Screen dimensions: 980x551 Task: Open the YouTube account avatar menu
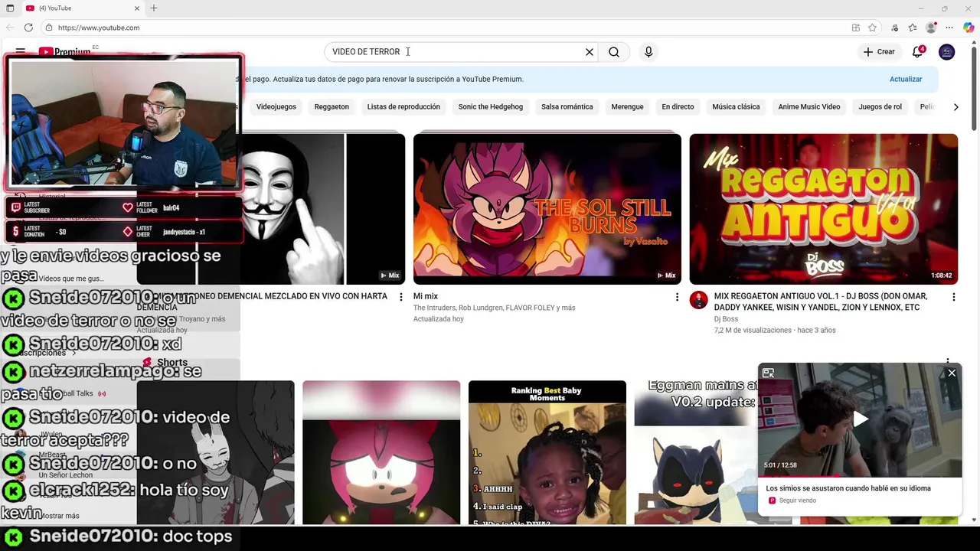pos(947,52)
